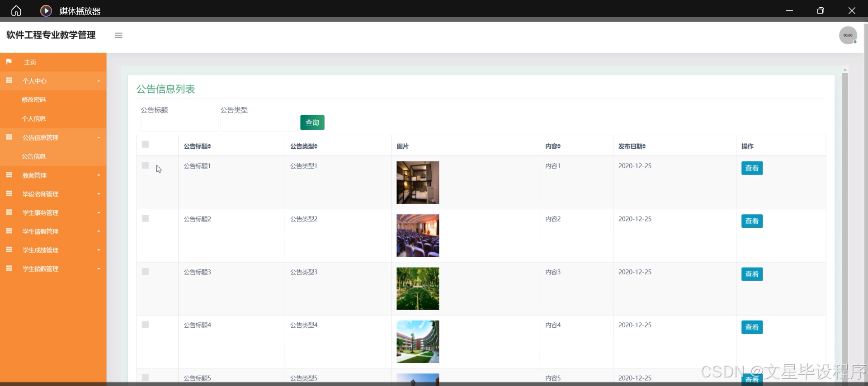The image size is (868, 386).
Task: Click 查看 button for 公告标题3
Action: tap(752, 274)
